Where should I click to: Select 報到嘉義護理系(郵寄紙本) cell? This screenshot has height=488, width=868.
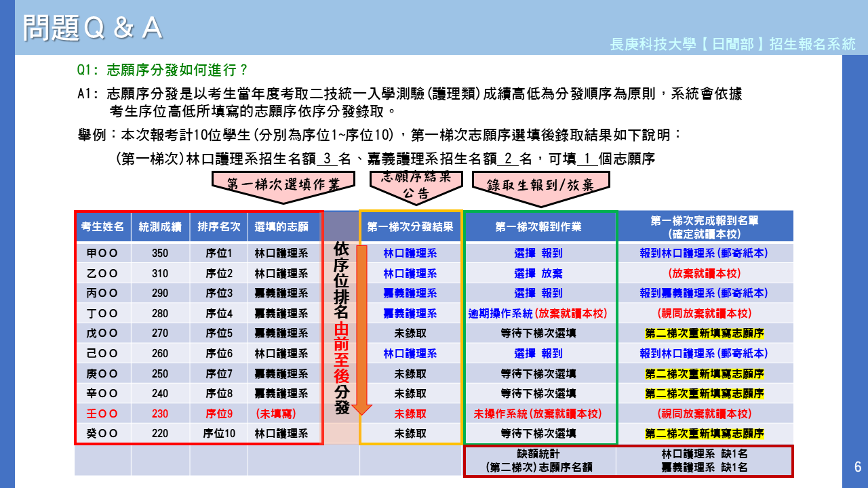point(704,293)
